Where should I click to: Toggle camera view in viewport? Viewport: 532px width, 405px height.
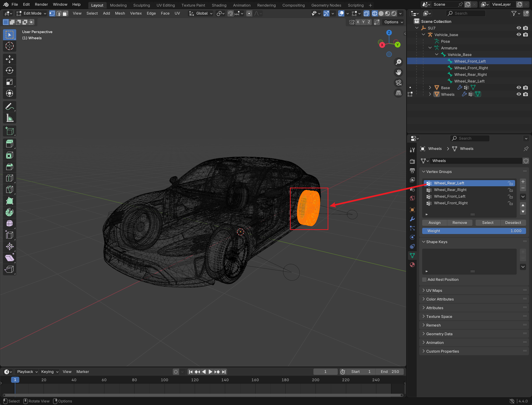coord(399,83)
